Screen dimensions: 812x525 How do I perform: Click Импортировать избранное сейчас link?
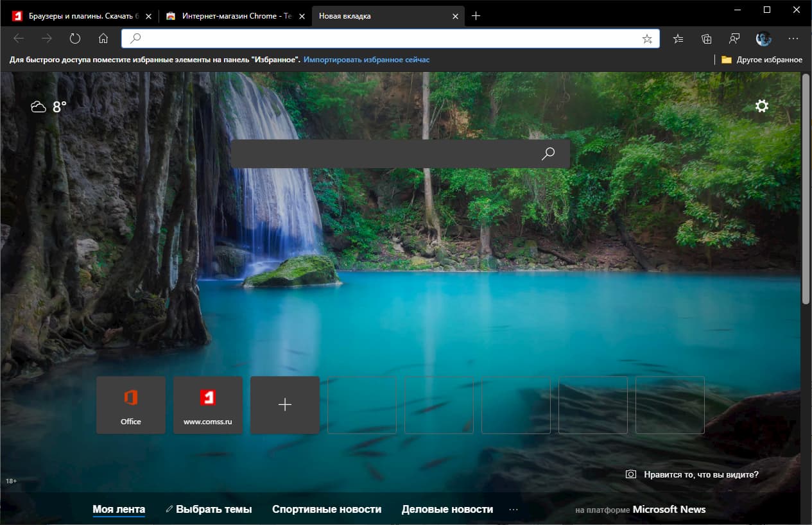[x=367, y=60]
